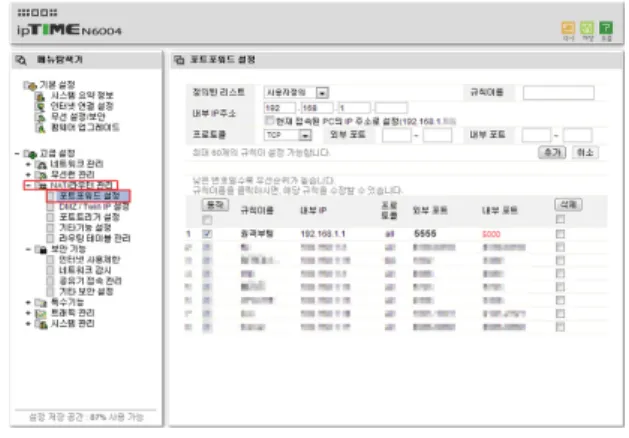Click the menu explorer magnifier icon

[x=21, y=60]
